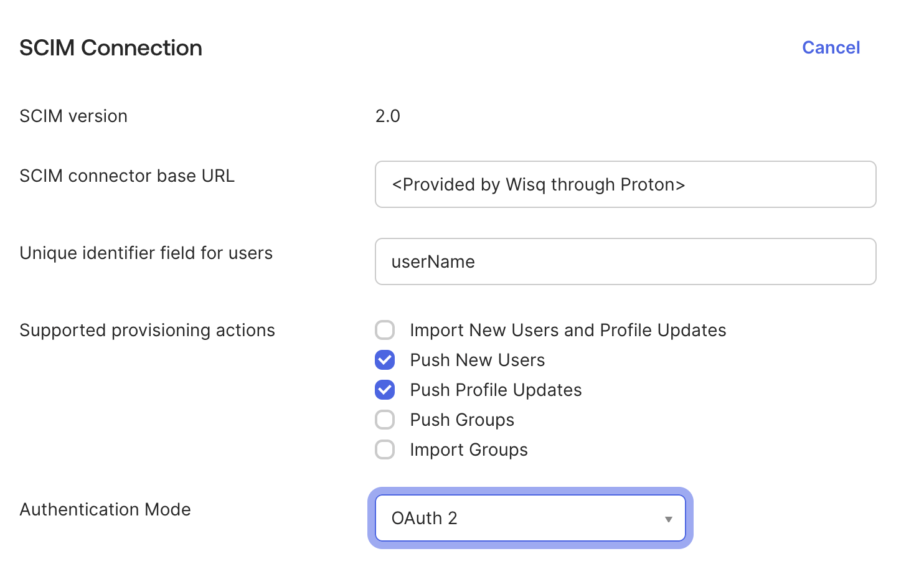
Task: Click the "Unique identifier field for users" label
Action: tap(146, 253)
